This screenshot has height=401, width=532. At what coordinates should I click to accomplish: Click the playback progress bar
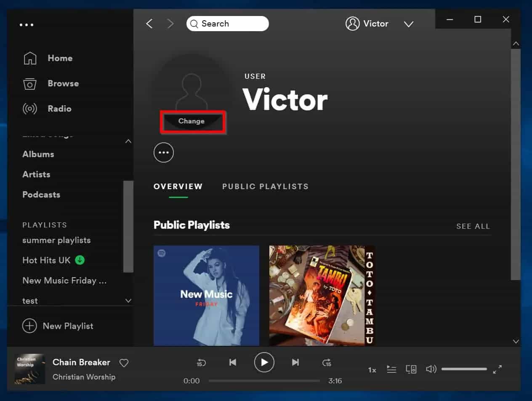(x=264, y=381)
